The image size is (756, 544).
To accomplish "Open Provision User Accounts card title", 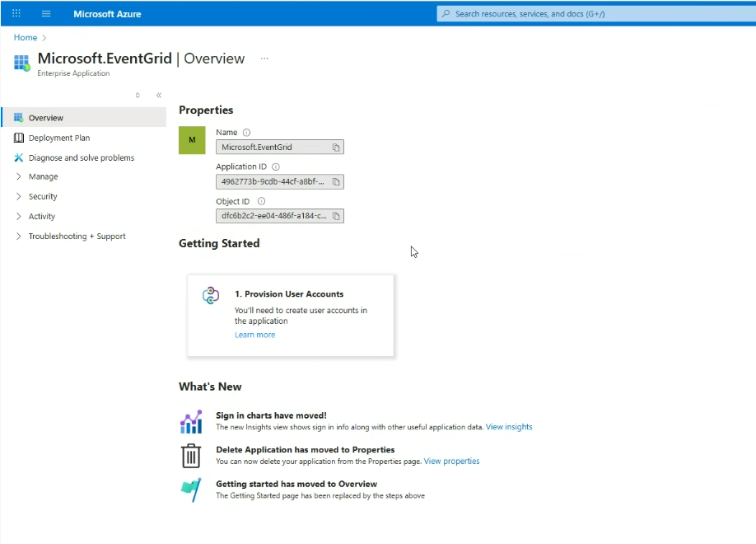I will point(289,294).
